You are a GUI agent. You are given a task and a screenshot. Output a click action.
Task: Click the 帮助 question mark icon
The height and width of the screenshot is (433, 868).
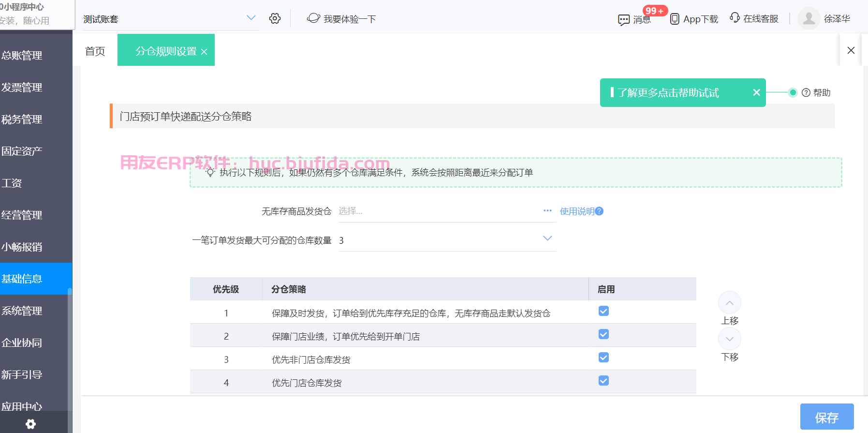[x=806, y=92]
